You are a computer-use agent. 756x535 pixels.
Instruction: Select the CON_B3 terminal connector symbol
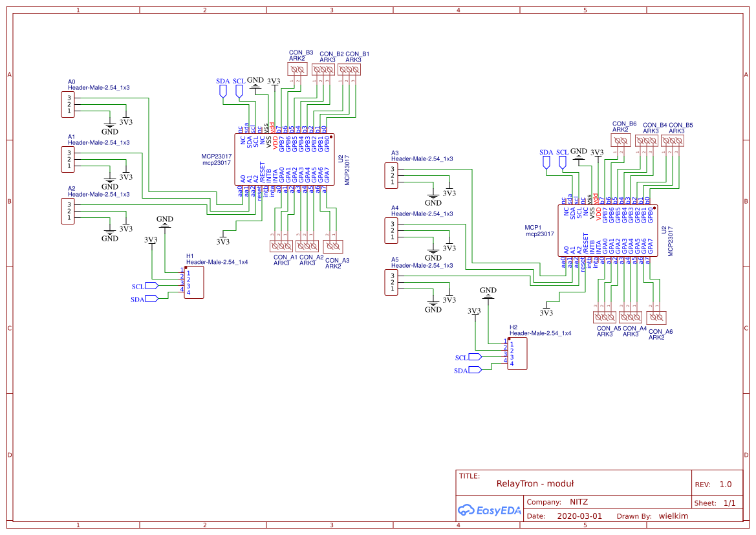297,69
